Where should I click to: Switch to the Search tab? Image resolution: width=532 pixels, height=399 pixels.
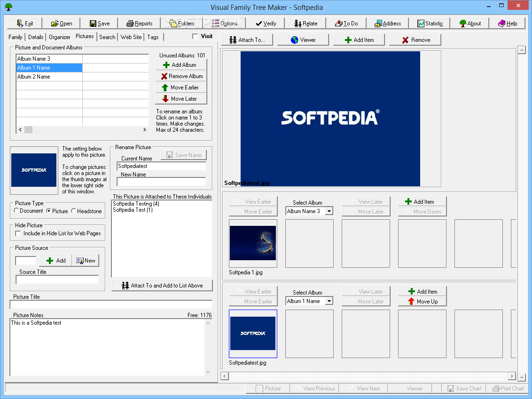click(107, 37)
